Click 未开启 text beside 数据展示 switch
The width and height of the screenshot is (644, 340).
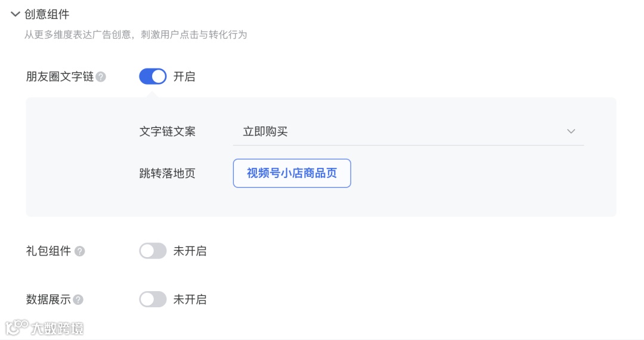point(190,300)
